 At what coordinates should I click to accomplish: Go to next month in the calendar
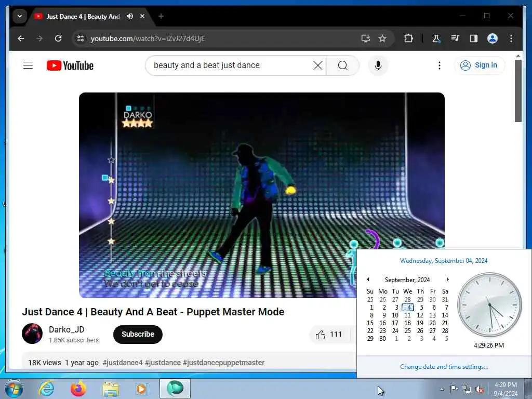[447, 279]
